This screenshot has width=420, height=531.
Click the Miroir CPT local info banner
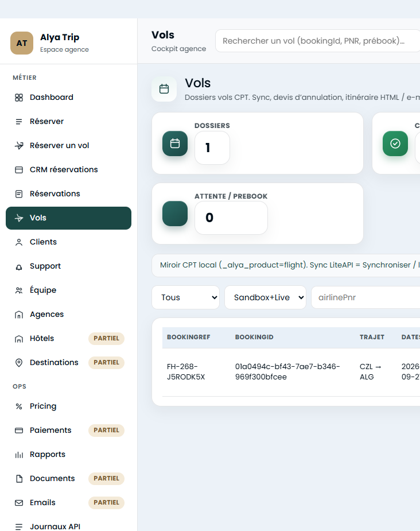click(x=286, y=265)
